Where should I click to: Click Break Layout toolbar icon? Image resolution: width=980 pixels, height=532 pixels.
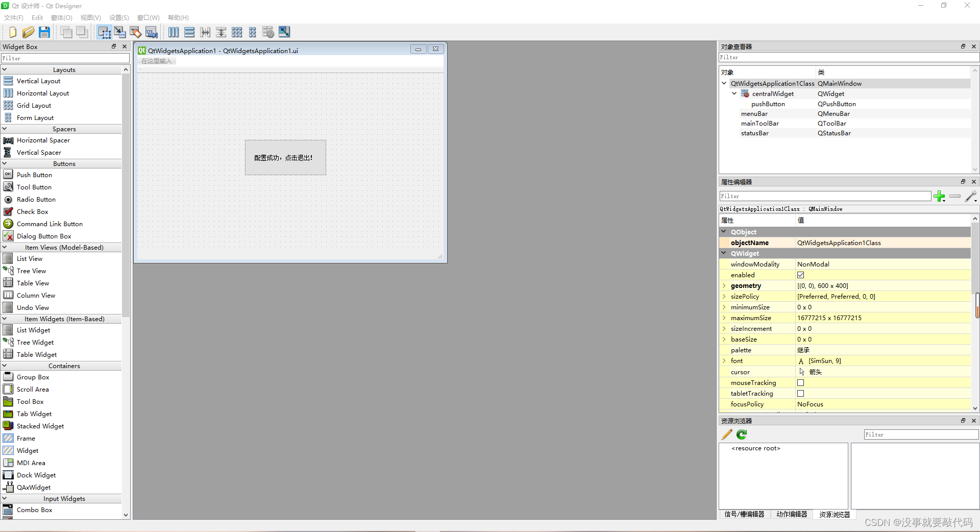[x=268, y=32]
